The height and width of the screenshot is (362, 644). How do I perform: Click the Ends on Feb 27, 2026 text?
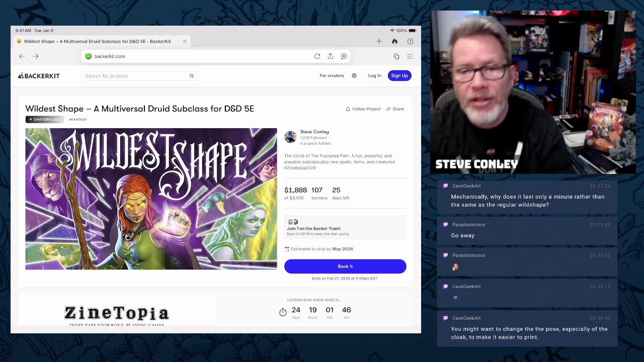click(345, 279)
